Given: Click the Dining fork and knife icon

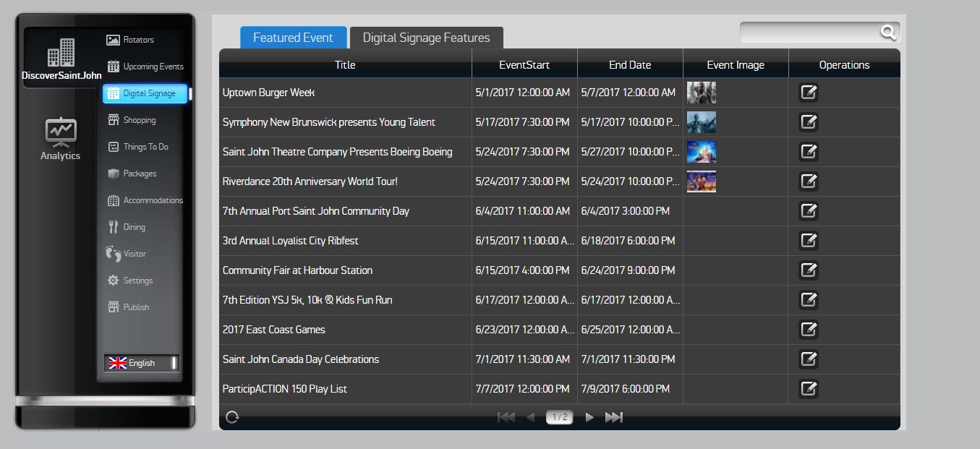Looking at the screenshot, I should pos(113,227).
